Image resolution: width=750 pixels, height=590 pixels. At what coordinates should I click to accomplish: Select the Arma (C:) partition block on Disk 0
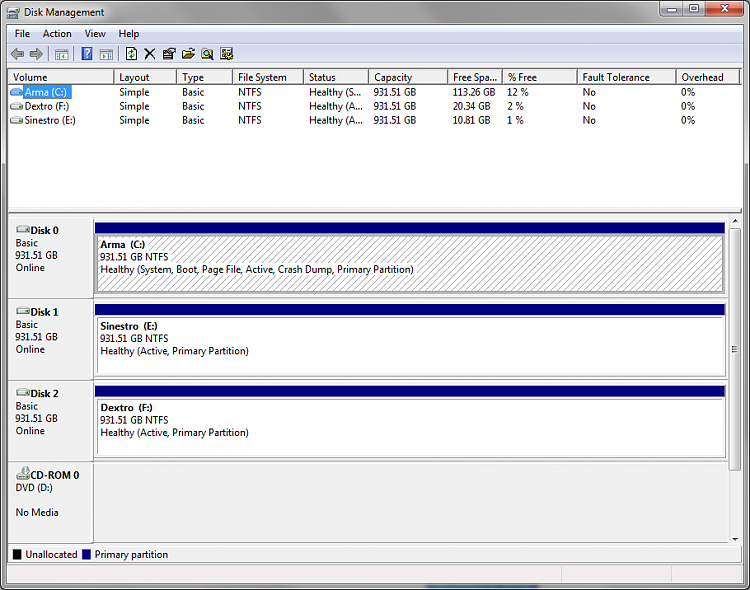[x=410, y=263]
